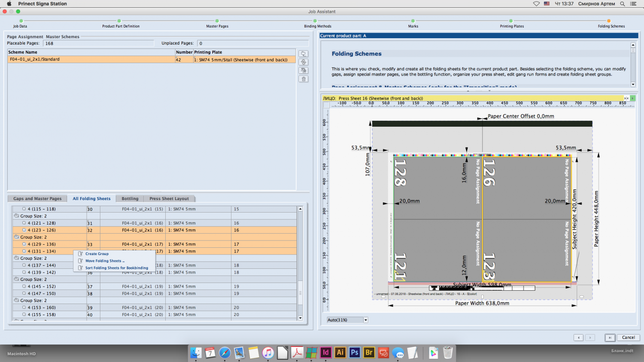Viewport: 644px width, 362px height.
Task: Click the top scheme icon above the trash
Action: click(304, 54)
